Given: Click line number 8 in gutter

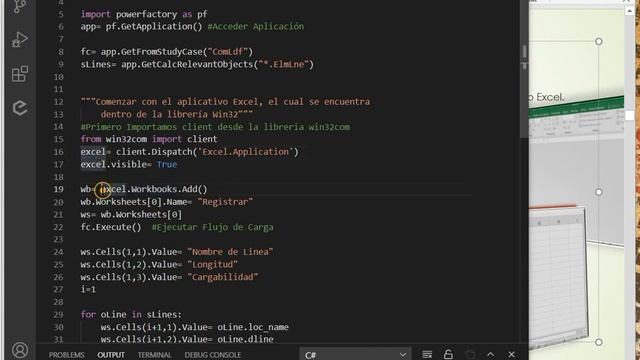Looking at the screenshot, I should [x=61, y=52].
